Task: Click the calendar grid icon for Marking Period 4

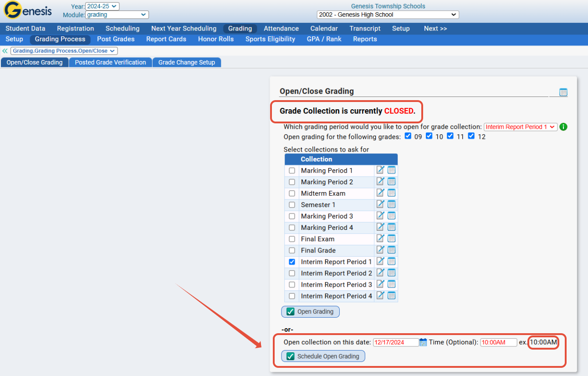Action: coord(392,227)
